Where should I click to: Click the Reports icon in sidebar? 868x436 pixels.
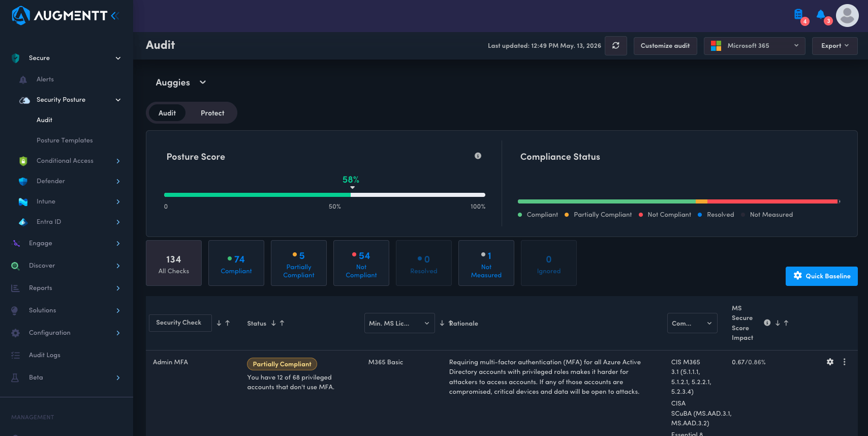coord(16,288)
